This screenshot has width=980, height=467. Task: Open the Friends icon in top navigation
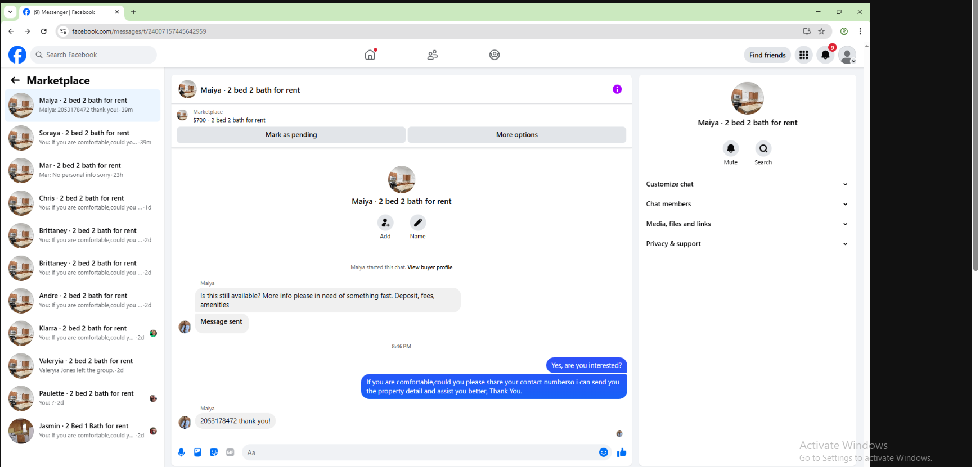(433, 55)
